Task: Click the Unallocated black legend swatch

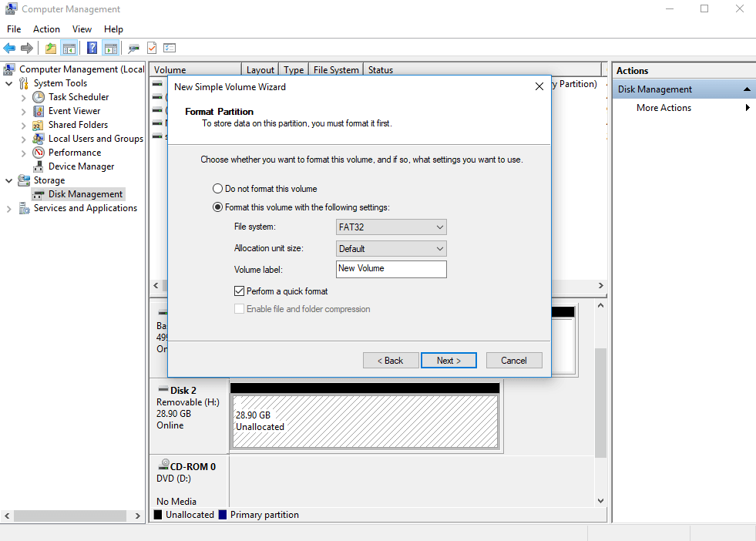Action: click(x=158, y=515)
